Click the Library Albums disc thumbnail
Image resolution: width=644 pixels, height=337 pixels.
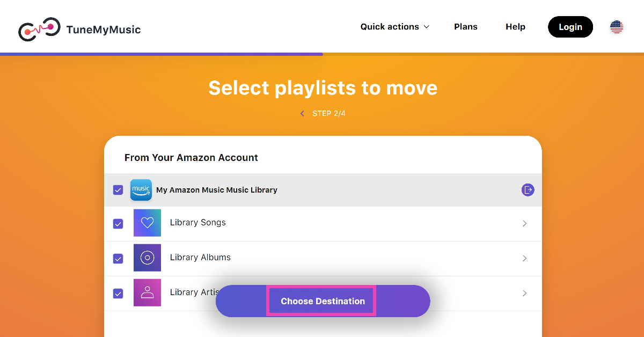pyautogui.click(x=147, y=258)
